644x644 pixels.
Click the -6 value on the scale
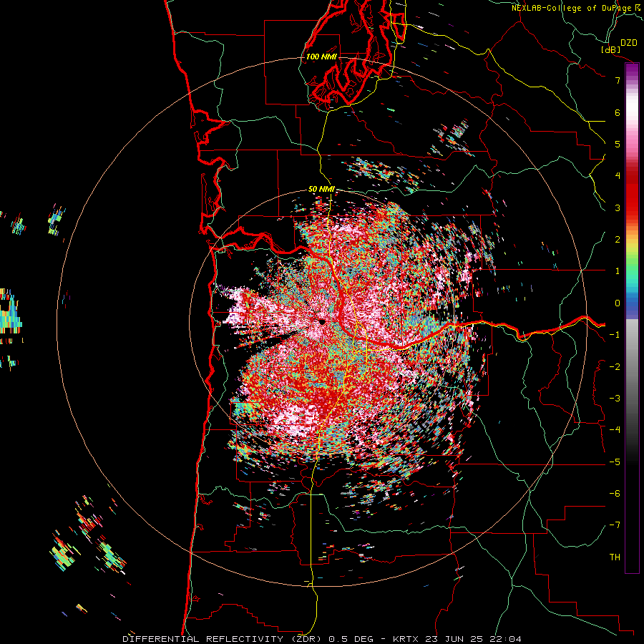615,494
